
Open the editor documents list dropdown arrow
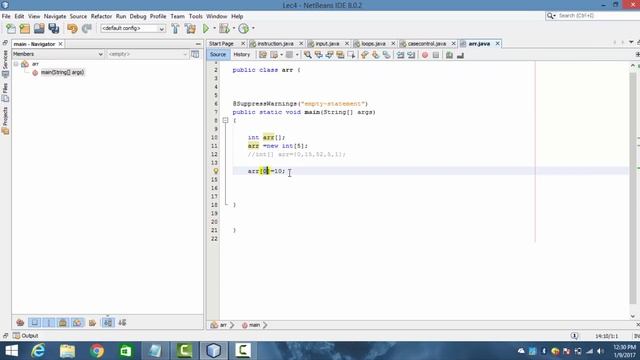pos(631,42)
